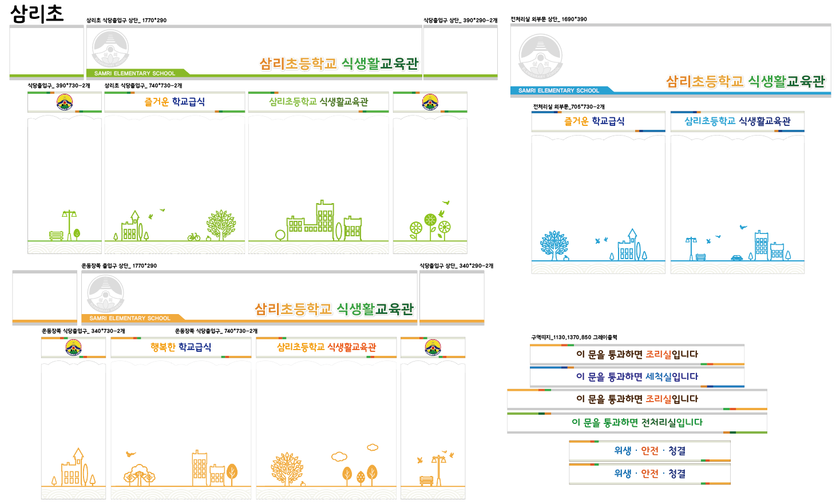Select the blue 'SAMRI ELEMENTARY SCHOOL' label
The height and width of the screenshot is (504, 836).
point(558,90)
